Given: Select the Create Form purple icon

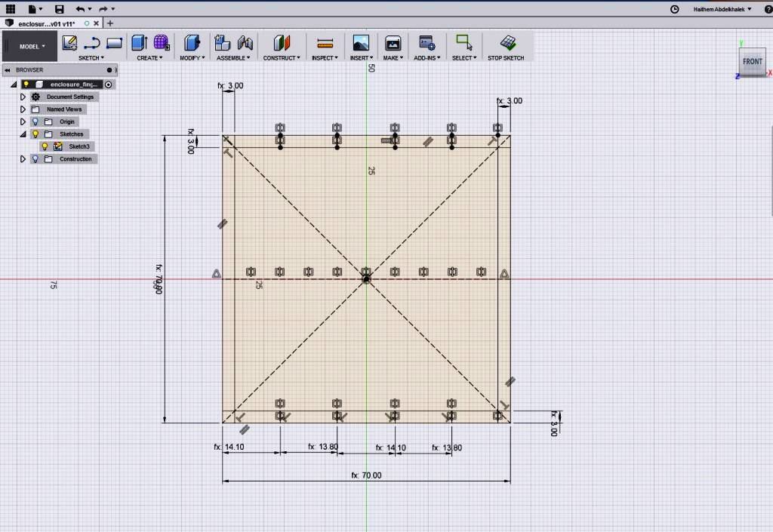Looking at the screenshot, I should (162, 43).
